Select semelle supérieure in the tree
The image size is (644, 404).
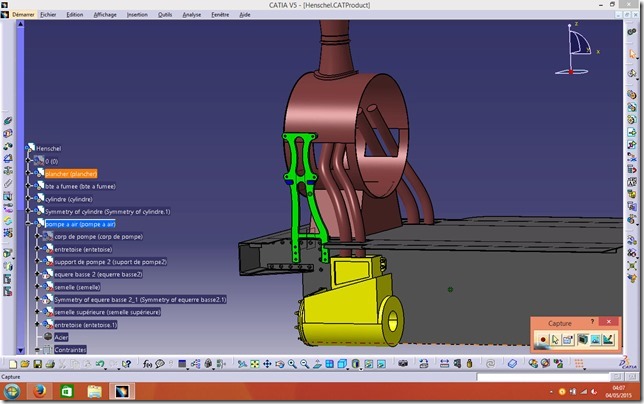(x=107, y=312)
